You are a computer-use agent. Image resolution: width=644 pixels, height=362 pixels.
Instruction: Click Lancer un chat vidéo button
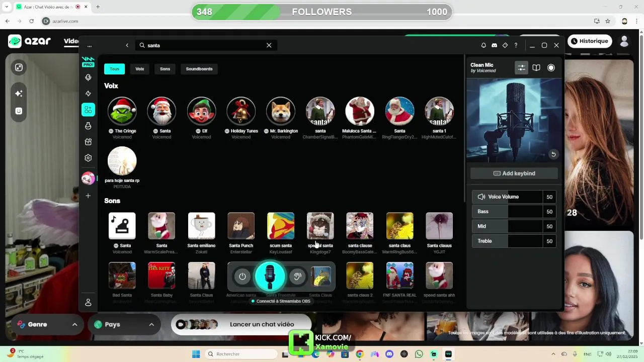(241, 324)
